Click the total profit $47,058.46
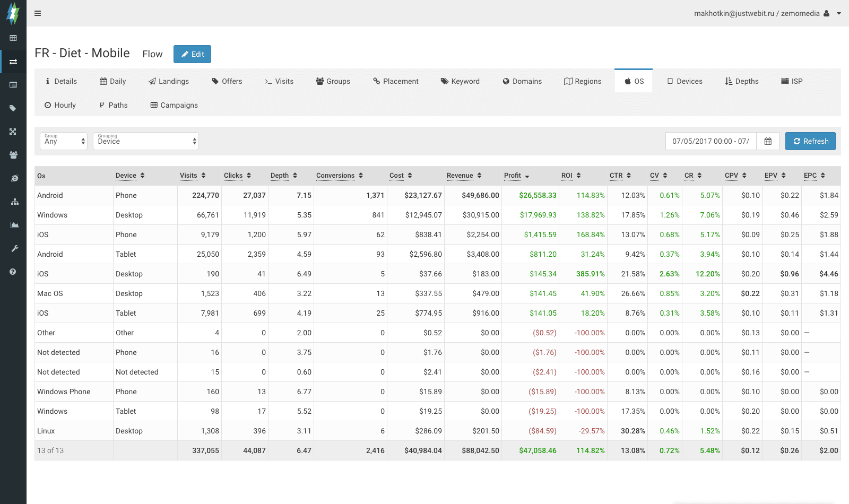Image resolution: width=849 pixels, height=504 pixels. 538,450
